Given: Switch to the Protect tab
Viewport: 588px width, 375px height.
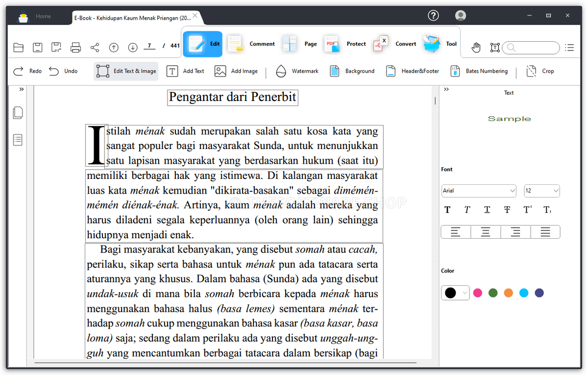Looking at the screenshot, I should click(344, 44).
